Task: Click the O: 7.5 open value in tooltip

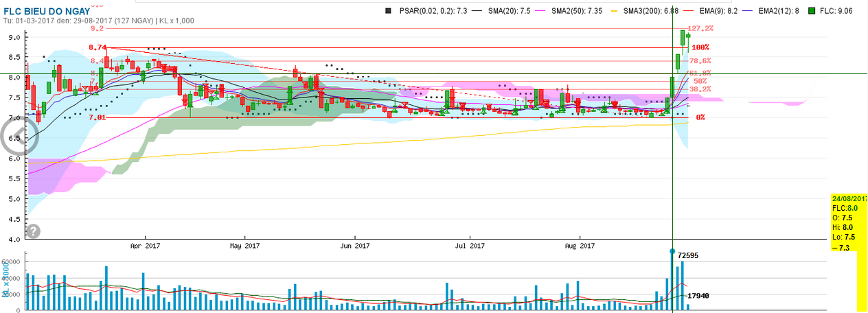Action: coord(842,217)
